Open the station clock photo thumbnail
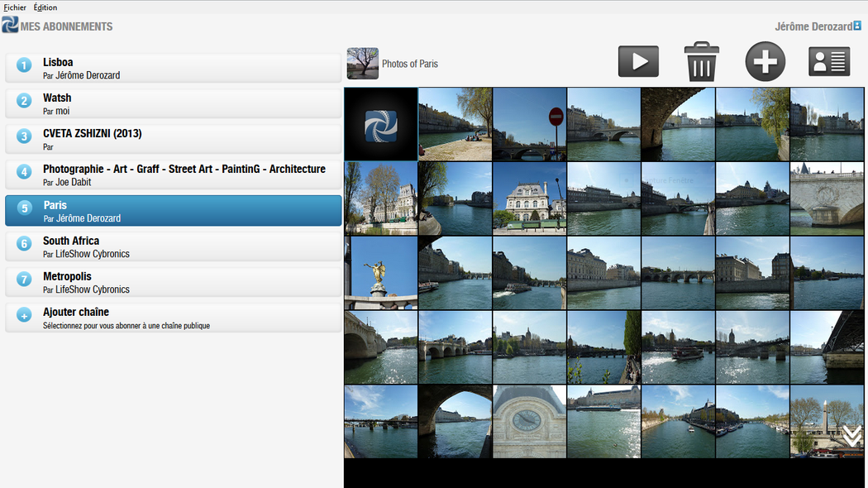Image resolution: width=868 pixels, height=488 pixels. [529, 421]
